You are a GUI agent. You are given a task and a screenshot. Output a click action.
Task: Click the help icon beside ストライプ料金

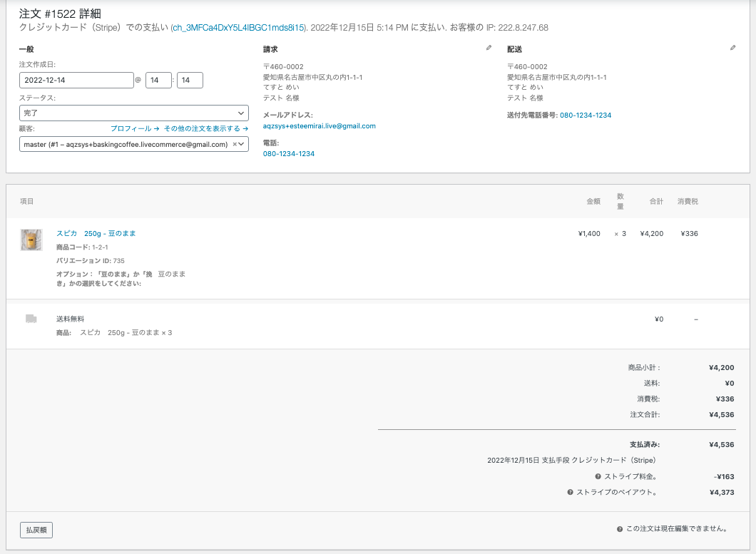[x=598, y=476]
